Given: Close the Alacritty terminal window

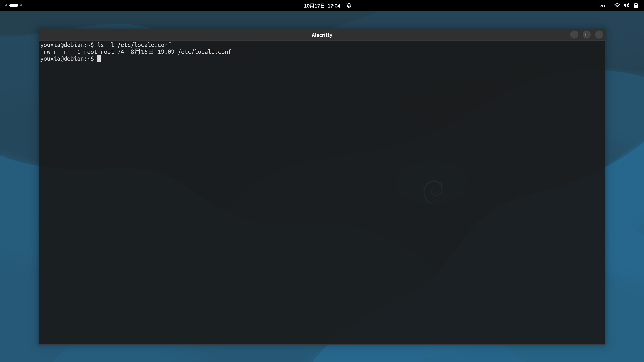Looking at the screenshot, I should [x=599, y=35].
